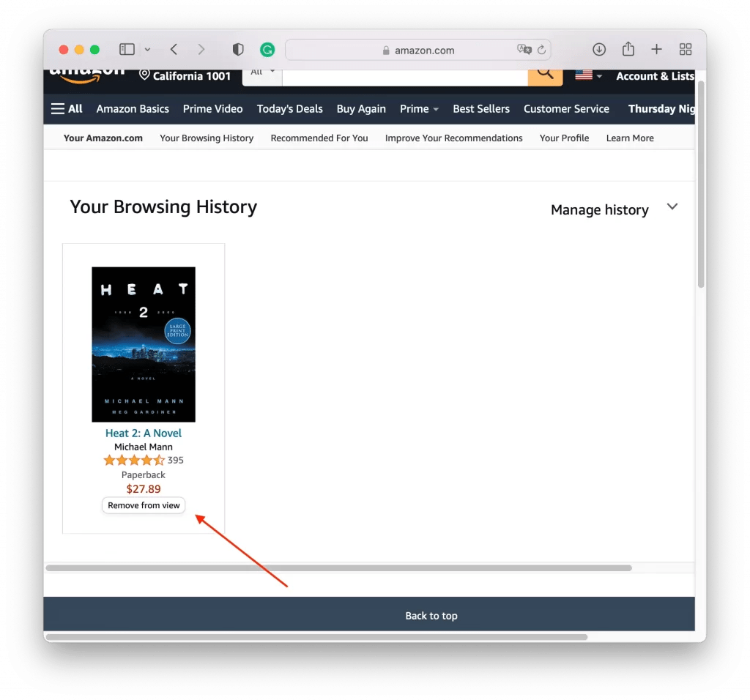The image size is (750, 700).
Task: Open the Safari downloads icon
Action: click(599, 49)
